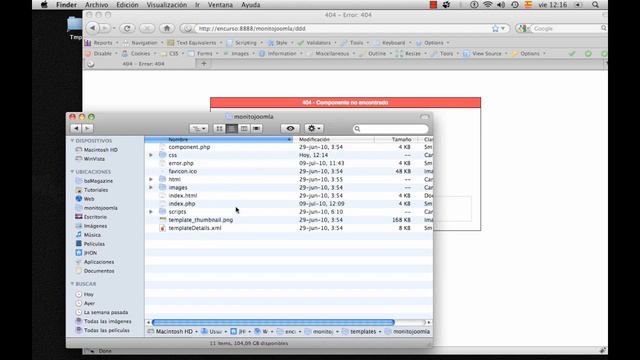The width and height of the screenshot is (640, 360).
Task: Click the volume icon in menu bar
Action: tap(501, 5)
